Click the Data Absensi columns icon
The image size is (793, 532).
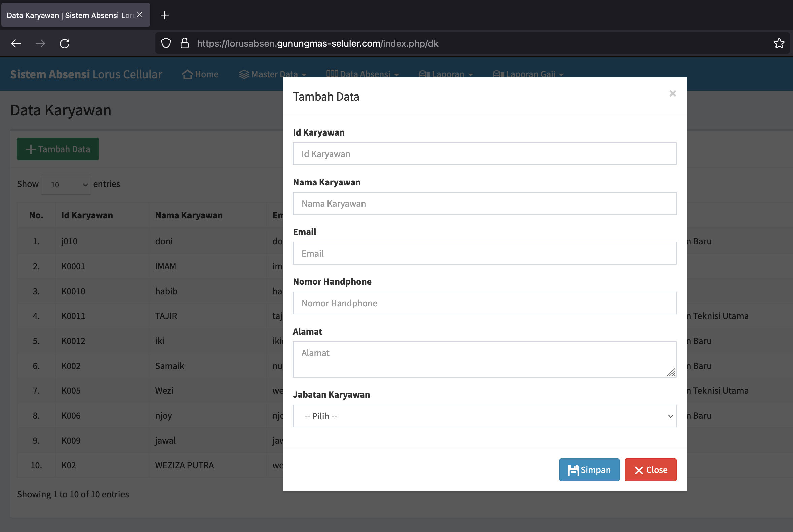332,74
